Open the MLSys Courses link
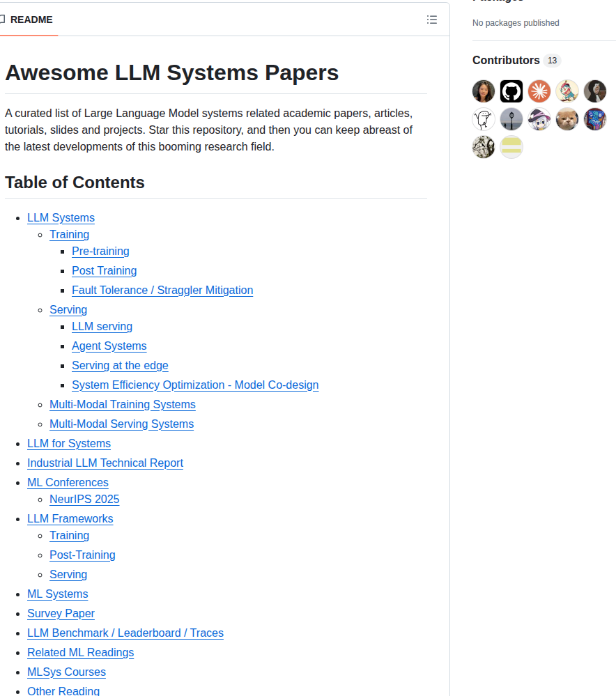Viewport: 616px width, 696px height. point(67,672)
